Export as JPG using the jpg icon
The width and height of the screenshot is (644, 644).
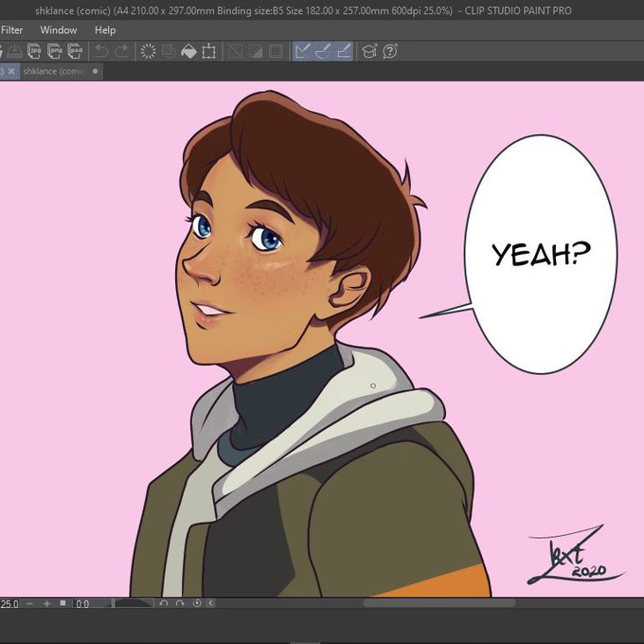(34, 51)
